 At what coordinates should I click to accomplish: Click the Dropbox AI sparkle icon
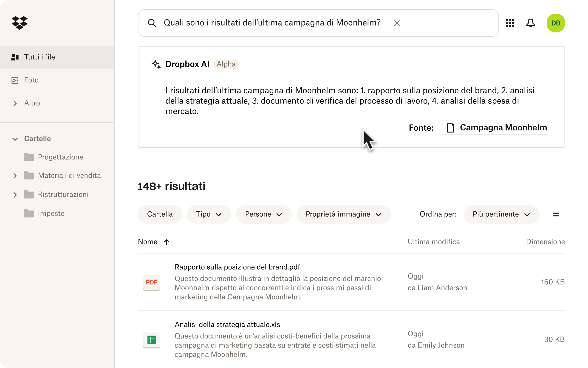click(156, 64)
